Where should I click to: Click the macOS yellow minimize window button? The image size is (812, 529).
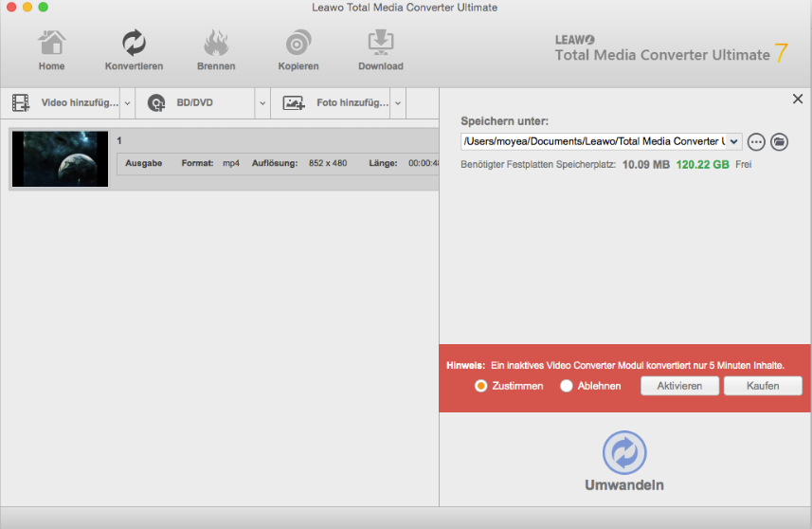[x=27, y=7]
